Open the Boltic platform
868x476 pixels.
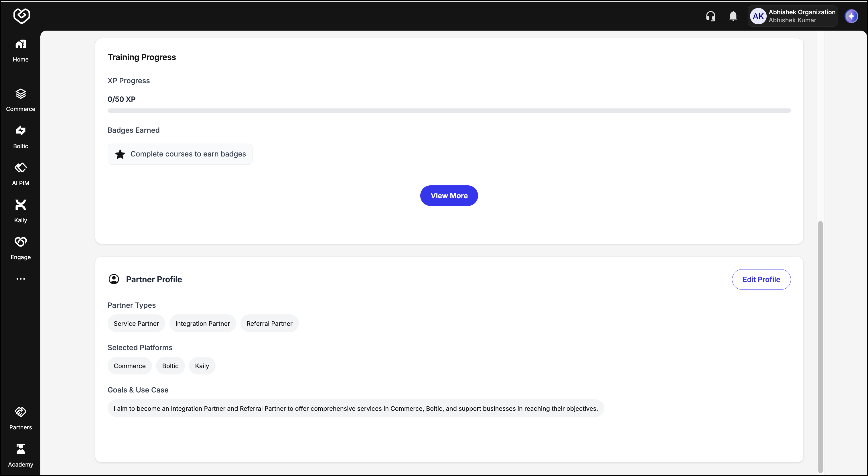click(x=21, y=137)
